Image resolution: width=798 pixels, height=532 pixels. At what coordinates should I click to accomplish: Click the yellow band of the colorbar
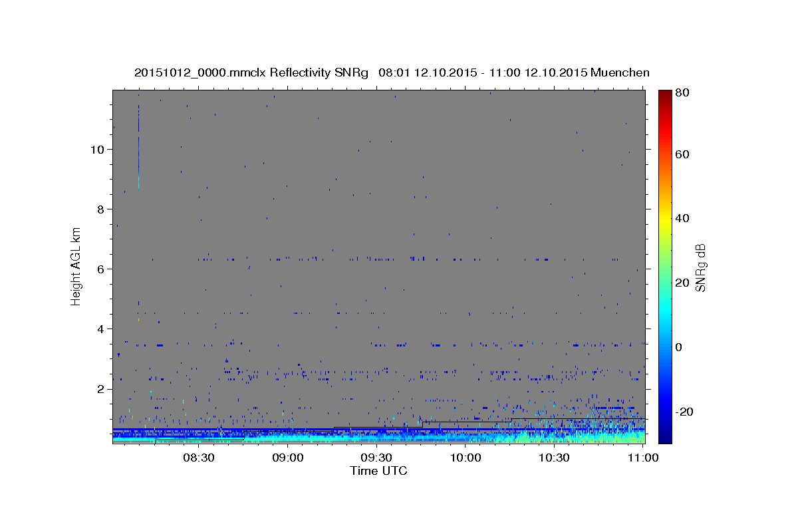665,219
